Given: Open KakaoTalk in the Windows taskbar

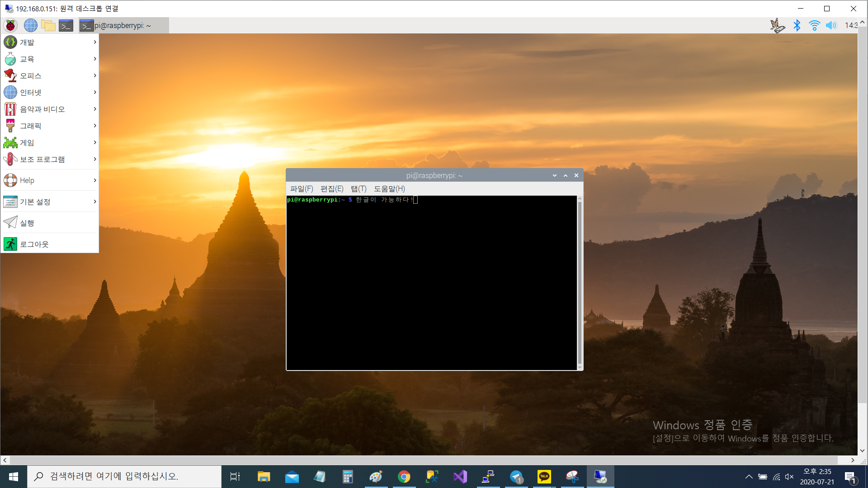Looking at the screenshot, I should point(544,476).
